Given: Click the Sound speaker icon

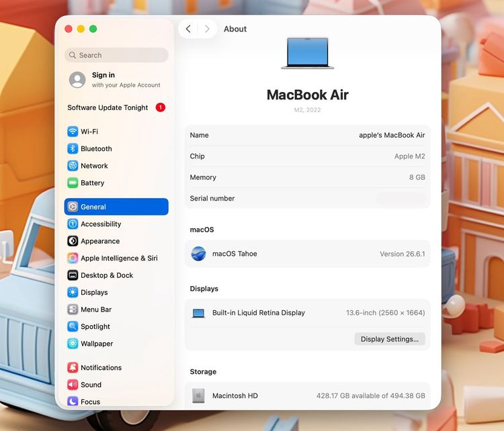Looking at the screenshot, I should click(x=73, y=385).
